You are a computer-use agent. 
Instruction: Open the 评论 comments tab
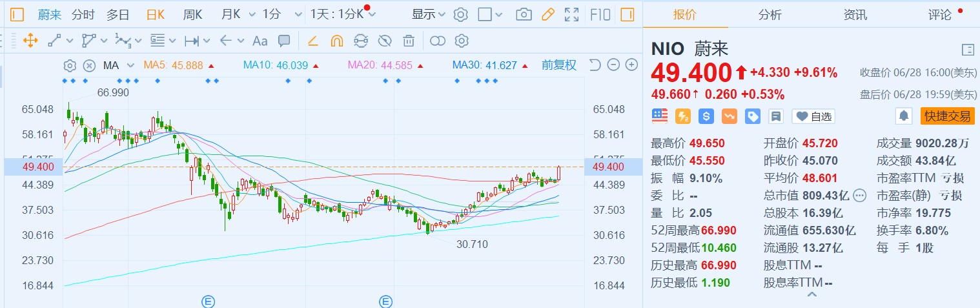tap(940, 14)
